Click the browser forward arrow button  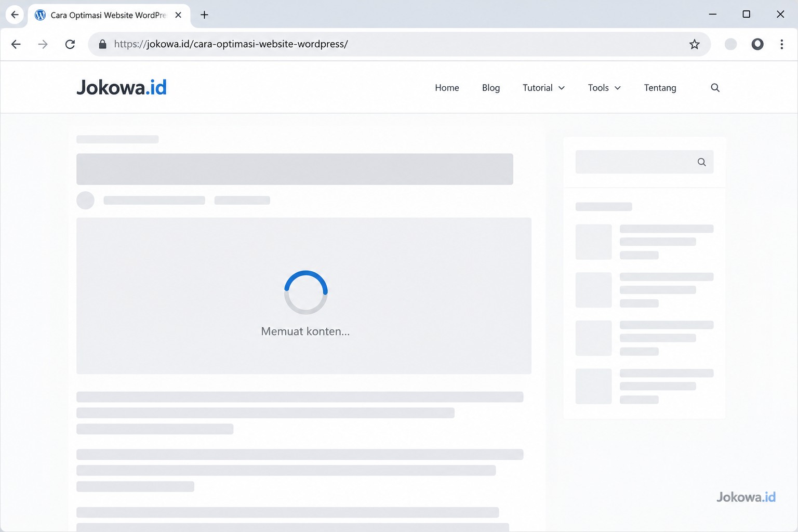tap(43, 44)
